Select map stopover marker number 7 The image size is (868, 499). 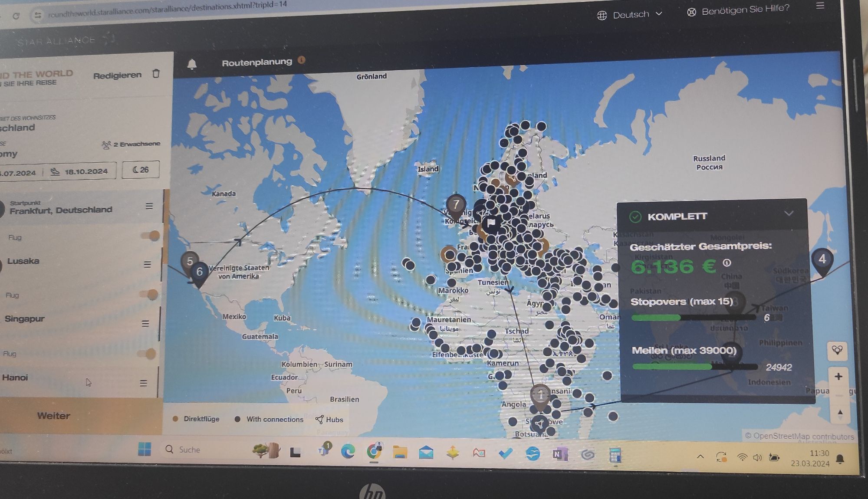click(456, 204)
